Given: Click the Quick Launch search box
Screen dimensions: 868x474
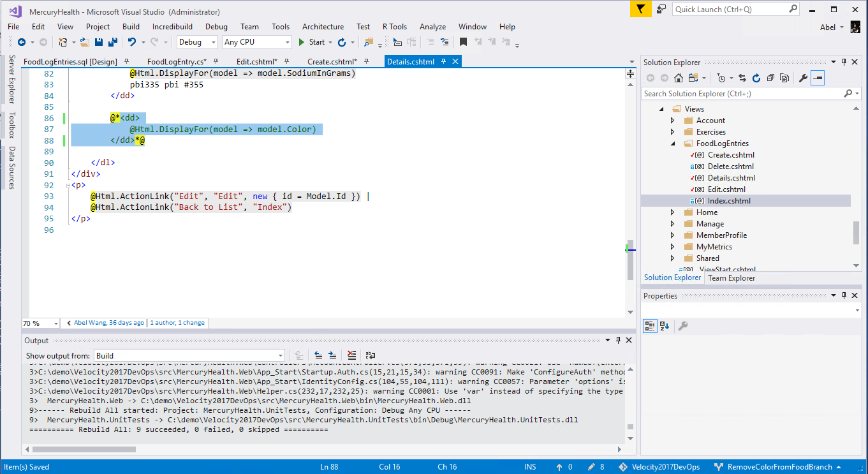Looking at the screenshot, I should [736, 9].
